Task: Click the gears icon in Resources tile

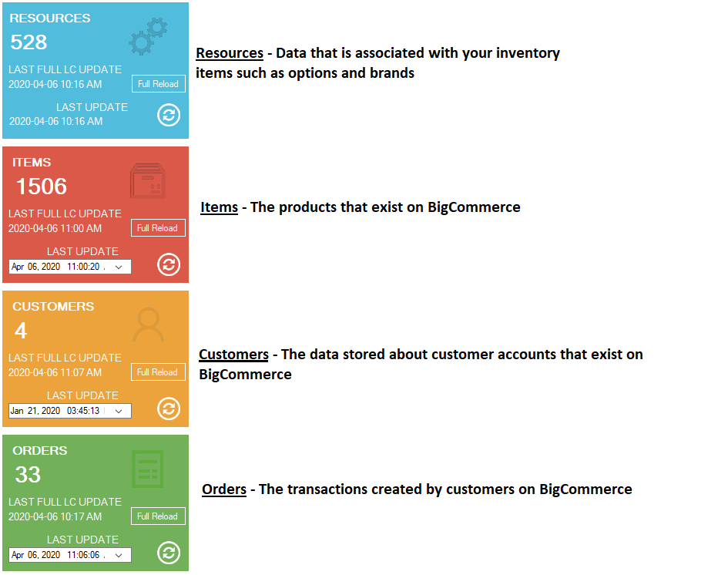Action: 149,36
